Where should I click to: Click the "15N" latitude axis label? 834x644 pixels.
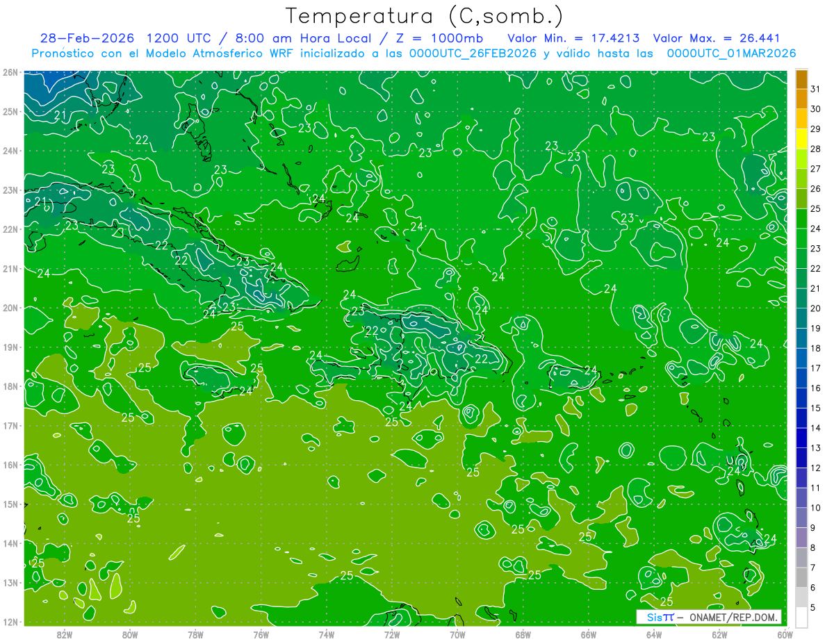click(10, 504)
